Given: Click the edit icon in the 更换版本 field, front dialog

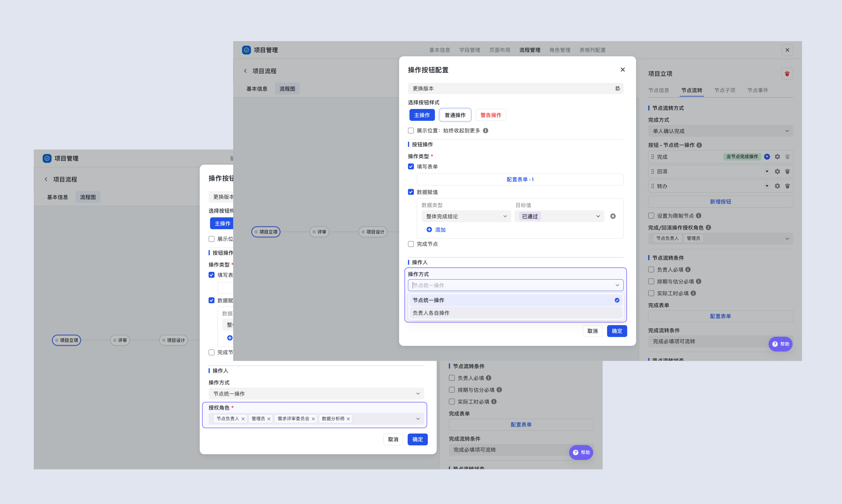Looking at the screenshot, I should (x=617, y=89).
